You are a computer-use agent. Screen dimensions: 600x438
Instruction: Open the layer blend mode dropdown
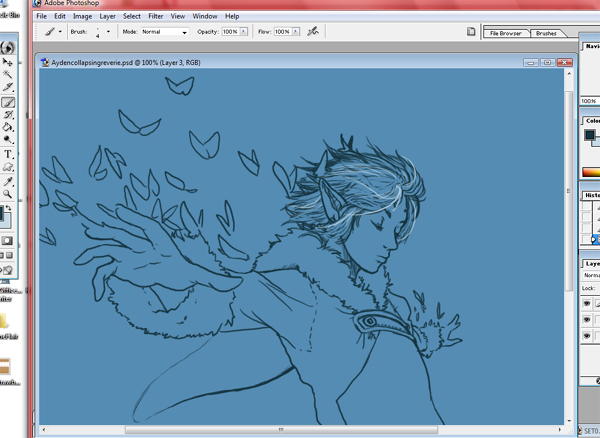pyautogui.click(x=591, y=275)
